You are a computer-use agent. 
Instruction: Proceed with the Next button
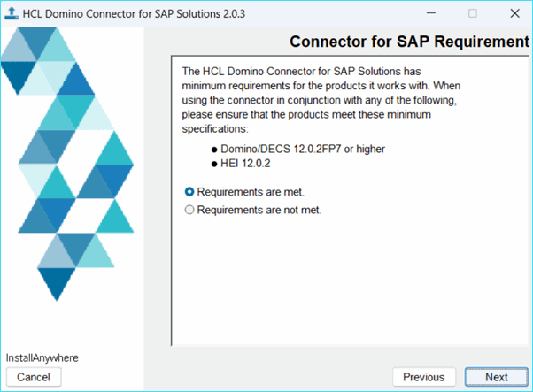tap(496, 377)
